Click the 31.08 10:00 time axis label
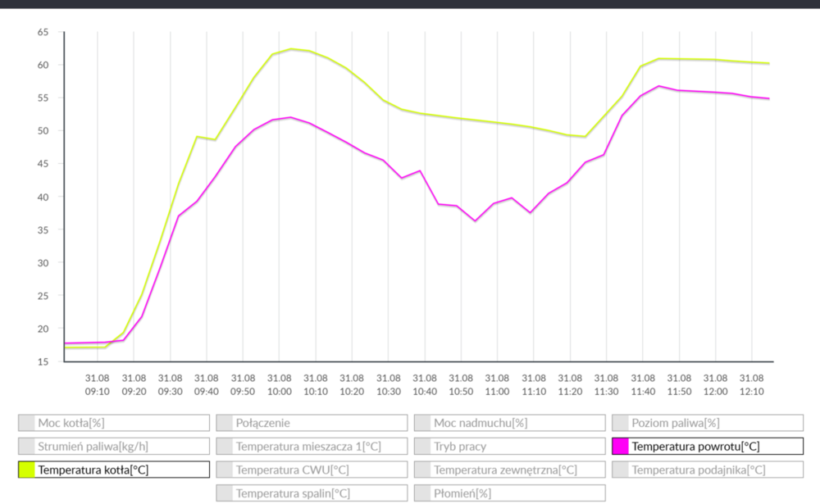 tap(279, 384)
